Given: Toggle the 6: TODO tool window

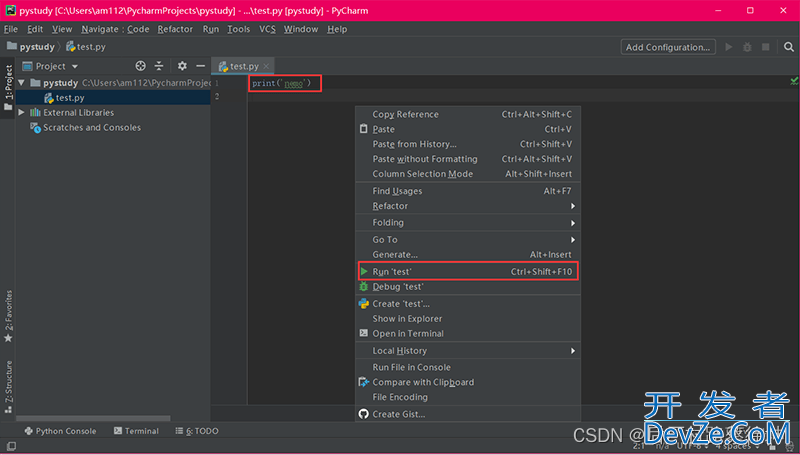Looking at the screenshot, I should tap(197, 431).
